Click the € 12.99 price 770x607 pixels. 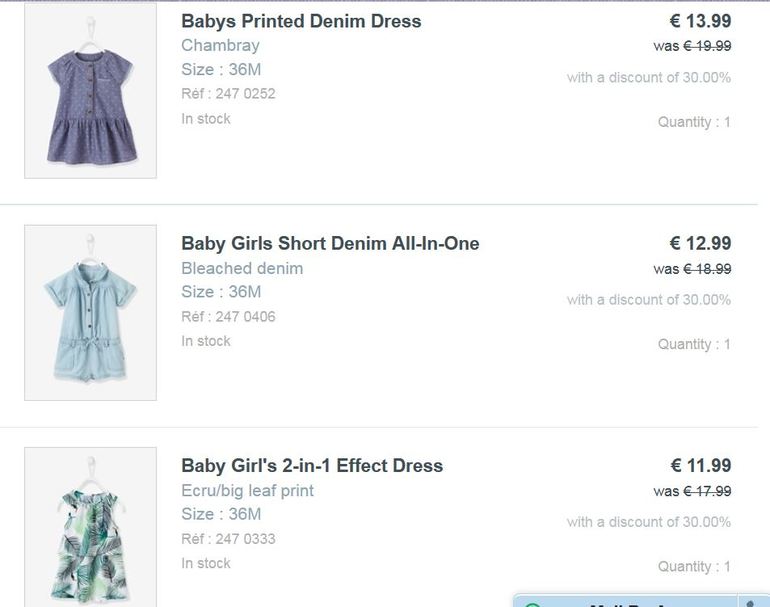tap(700, 243)
